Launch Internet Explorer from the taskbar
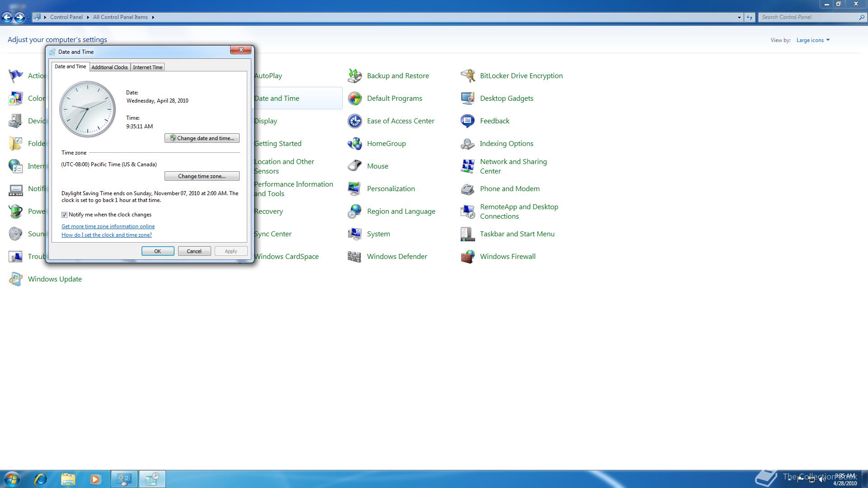This screenshot has width=868, height=488. [x=41, y=479]
